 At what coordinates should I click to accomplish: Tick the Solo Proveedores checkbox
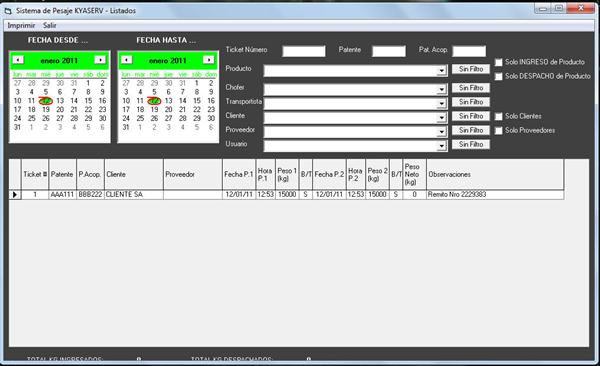[499, 131]
